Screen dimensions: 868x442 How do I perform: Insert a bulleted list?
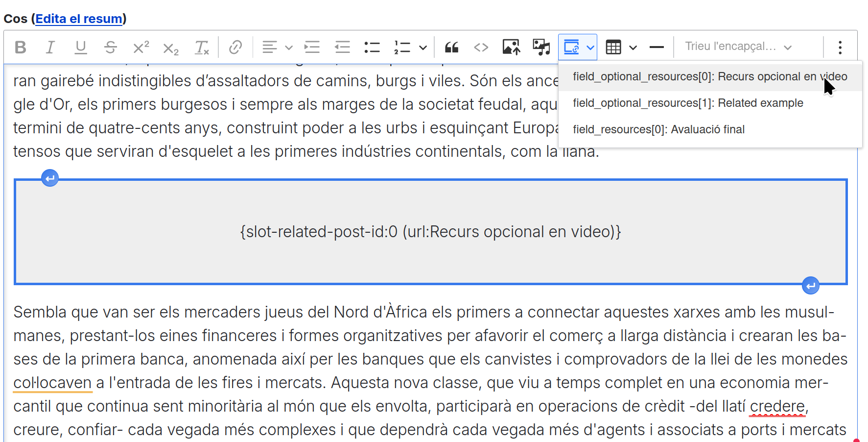tap(372, 48)
